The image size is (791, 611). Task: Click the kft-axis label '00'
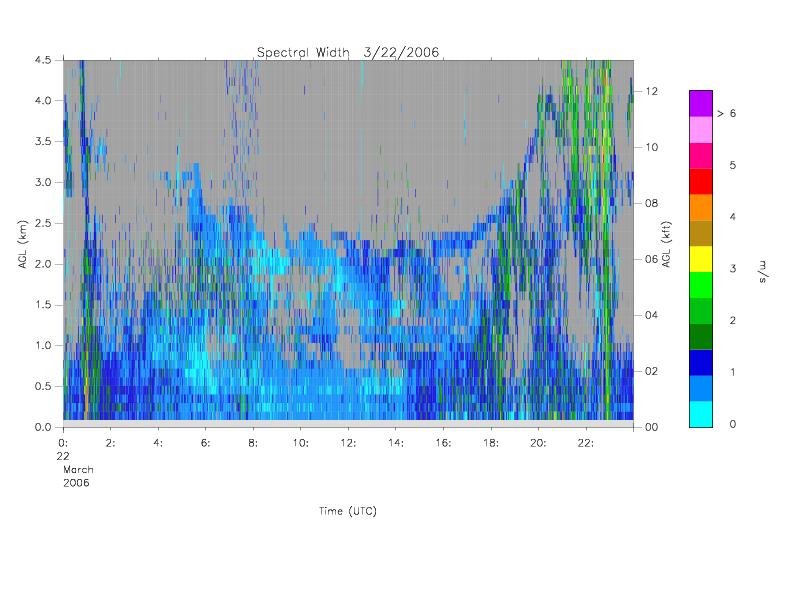pos(652,427)
